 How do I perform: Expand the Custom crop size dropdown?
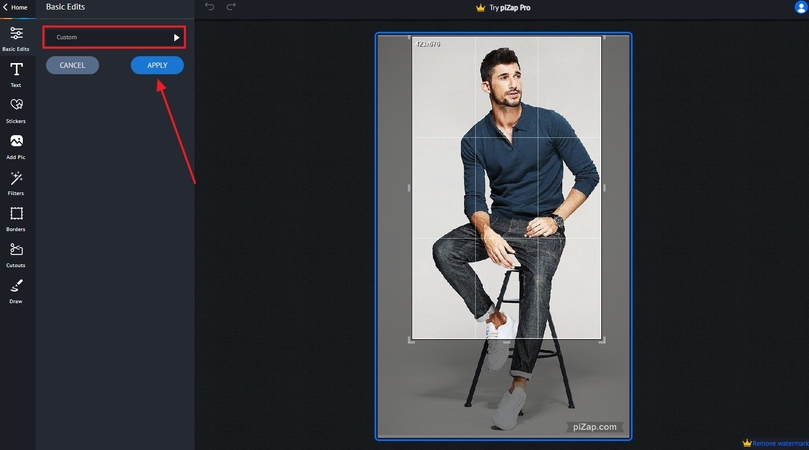114,37
